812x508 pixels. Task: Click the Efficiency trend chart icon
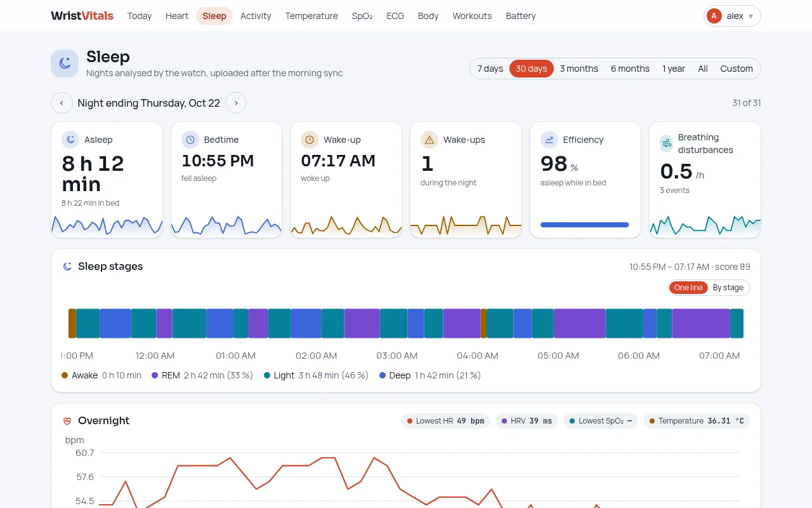click(x=549, y=140)
